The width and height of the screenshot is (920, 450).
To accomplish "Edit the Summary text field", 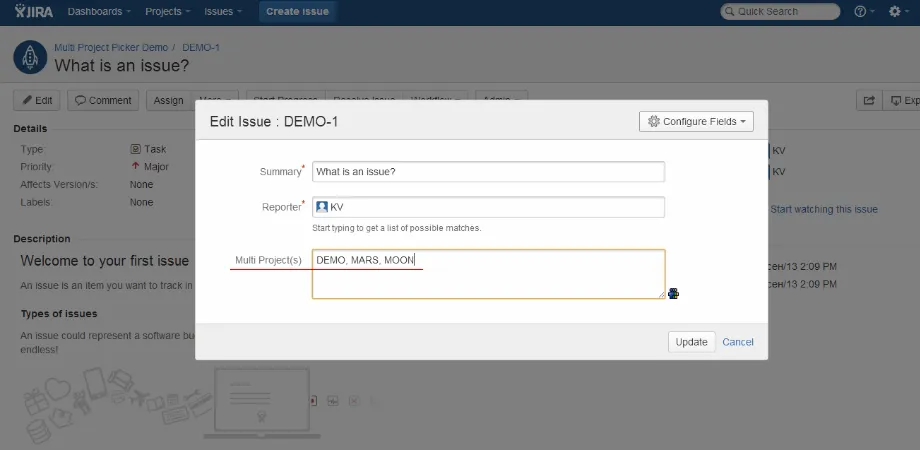I will click(x=488, y=172).
